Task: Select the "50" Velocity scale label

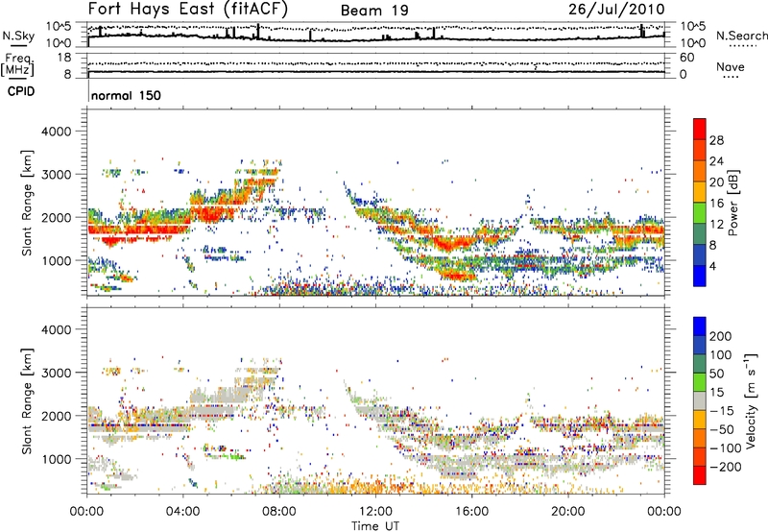Action: tap(716, 374)
